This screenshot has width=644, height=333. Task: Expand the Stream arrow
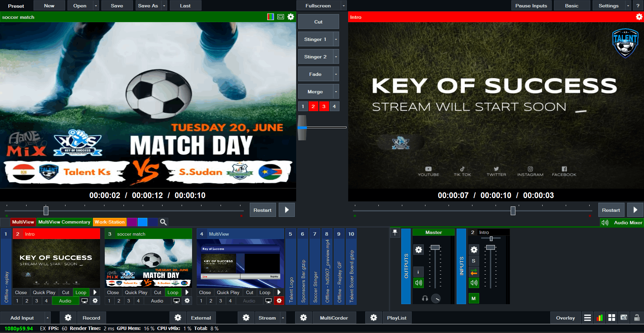click(283, 318)
